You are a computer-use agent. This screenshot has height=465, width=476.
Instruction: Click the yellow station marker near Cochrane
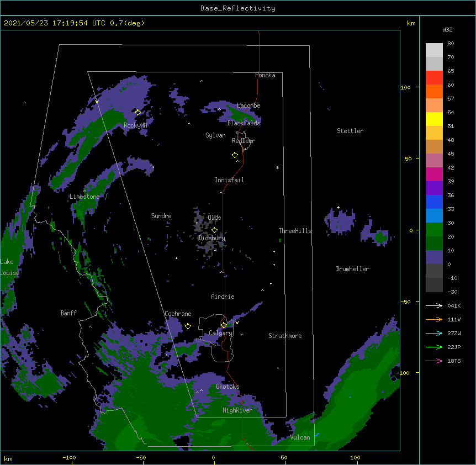188,326
